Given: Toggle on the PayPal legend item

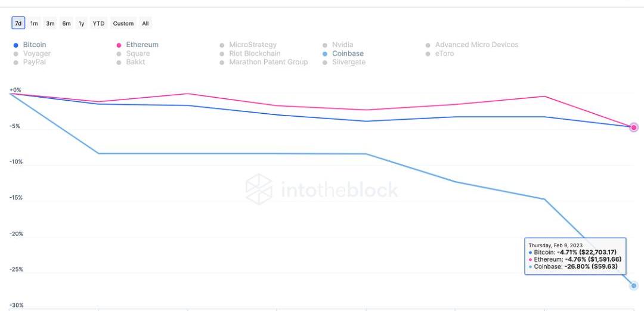Looking at the screenshot, I should pyautogui.click(x=34, y=62).
